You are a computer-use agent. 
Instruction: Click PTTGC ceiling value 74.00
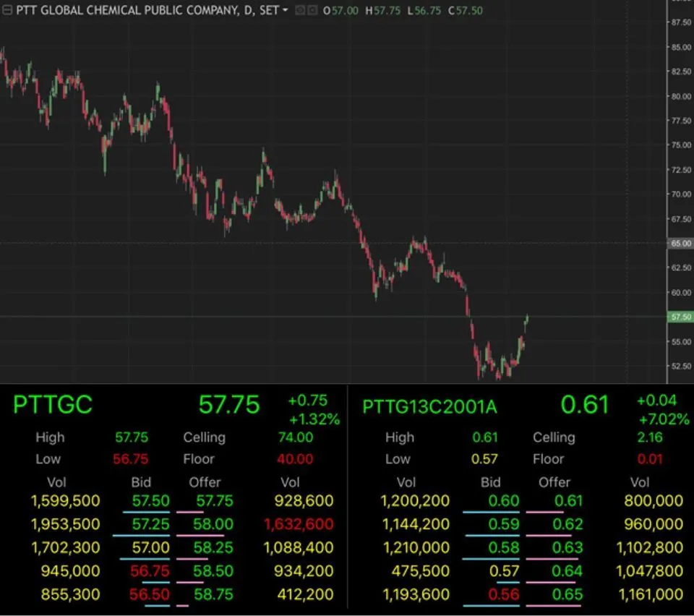[296, 437]
